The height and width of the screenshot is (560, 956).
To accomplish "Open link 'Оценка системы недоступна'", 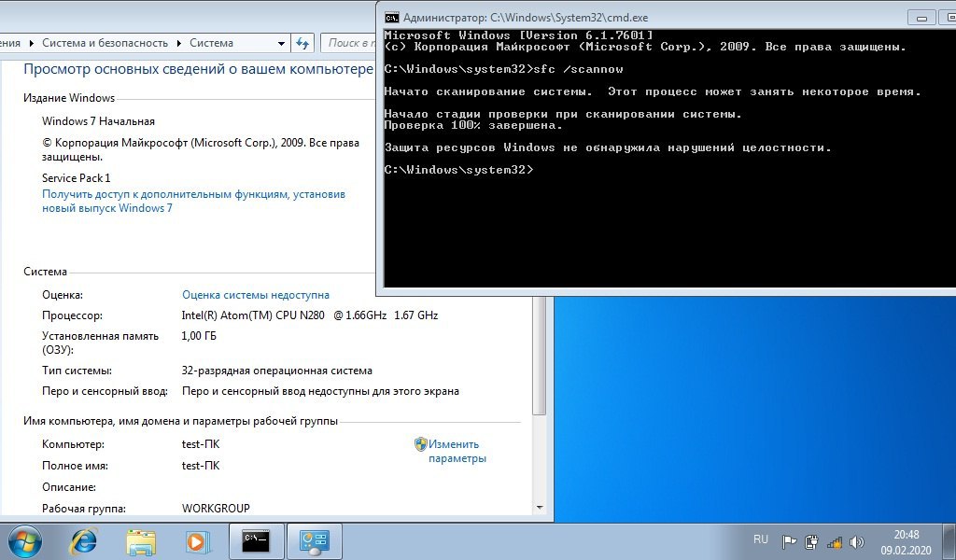I will [x=256, y=295].
